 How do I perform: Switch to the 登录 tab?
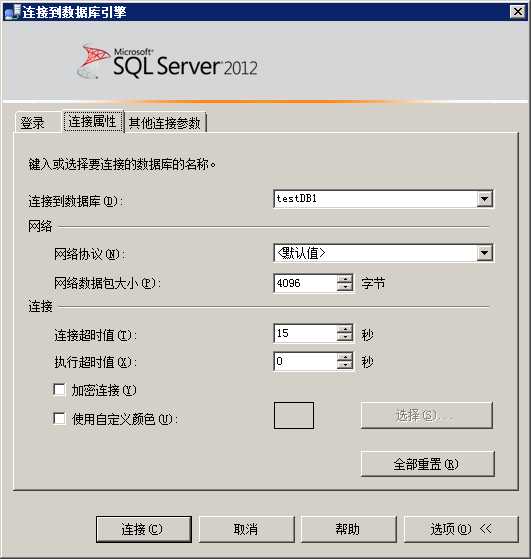pos(33,123)
